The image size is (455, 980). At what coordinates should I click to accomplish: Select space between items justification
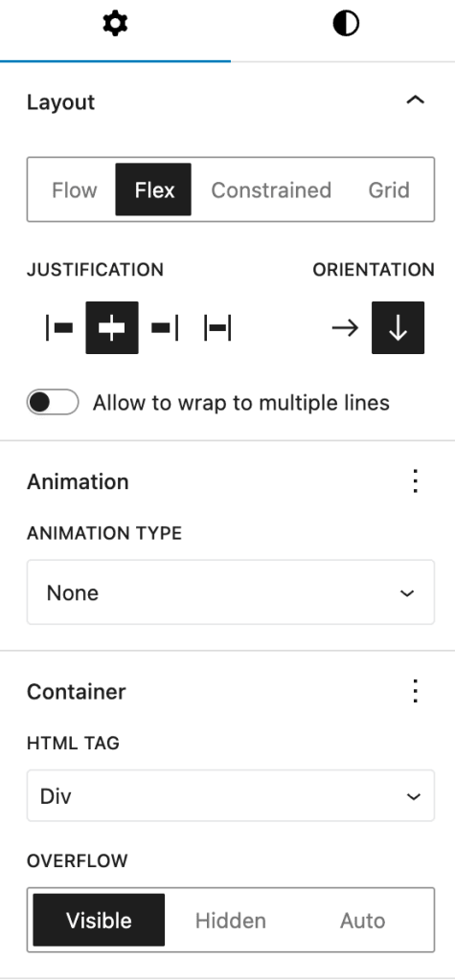pyautogui.click(x=217, y=327)
